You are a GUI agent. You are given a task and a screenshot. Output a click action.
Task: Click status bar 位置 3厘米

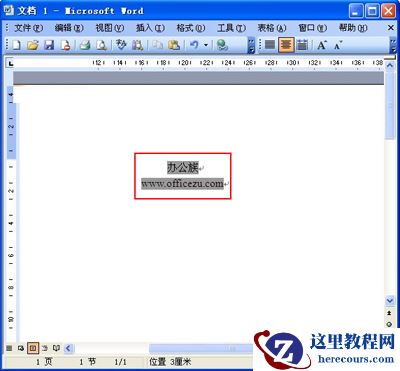coord(170,362)
